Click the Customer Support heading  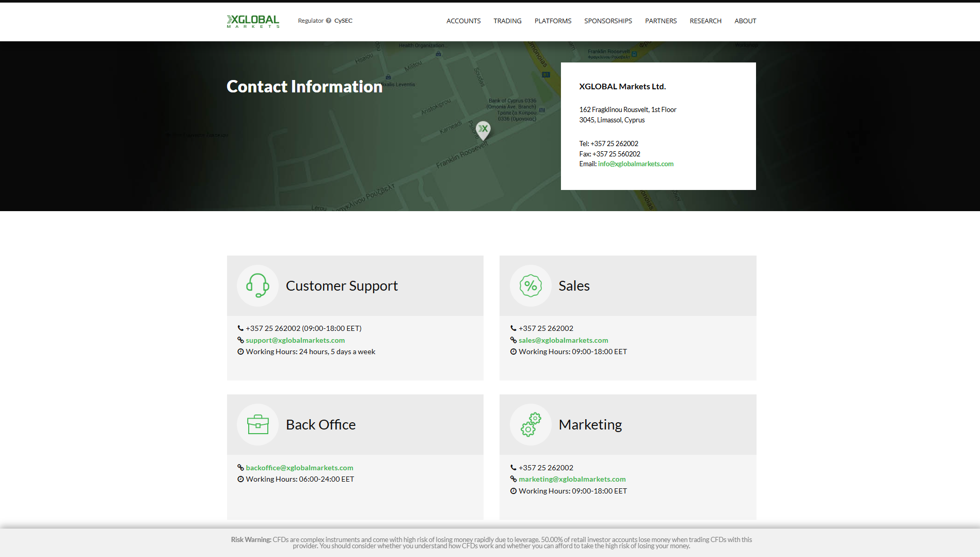pyautogui.click(x=342, y=286)
